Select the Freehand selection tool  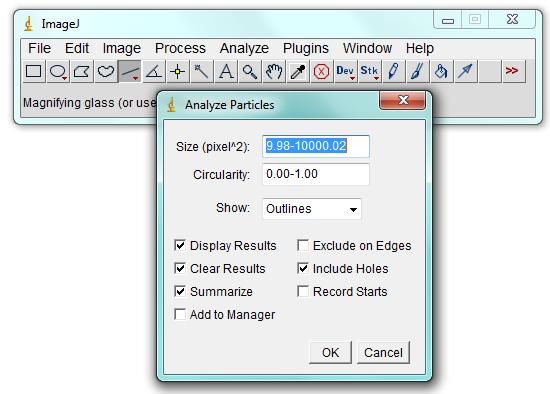point(106,71)
